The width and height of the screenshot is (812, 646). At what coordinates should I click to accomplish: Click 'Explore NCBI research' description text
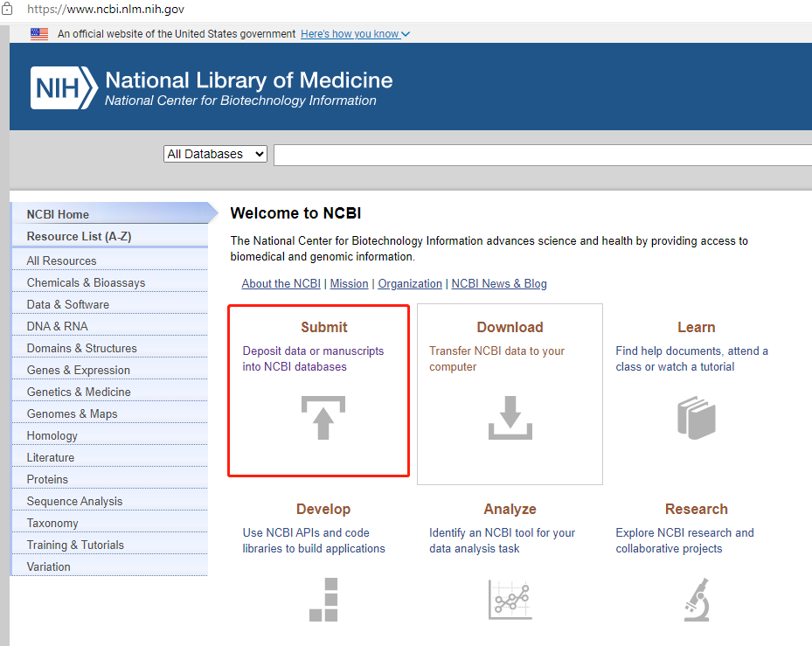(x=684, y=540)
